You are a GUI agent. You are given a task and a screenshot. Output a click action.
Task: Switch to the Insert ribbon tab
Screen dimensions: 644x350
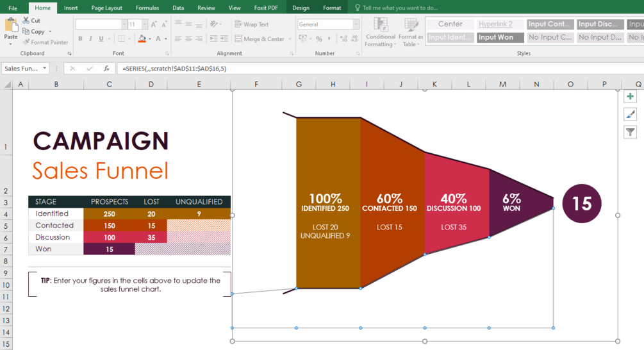(70, 8)
